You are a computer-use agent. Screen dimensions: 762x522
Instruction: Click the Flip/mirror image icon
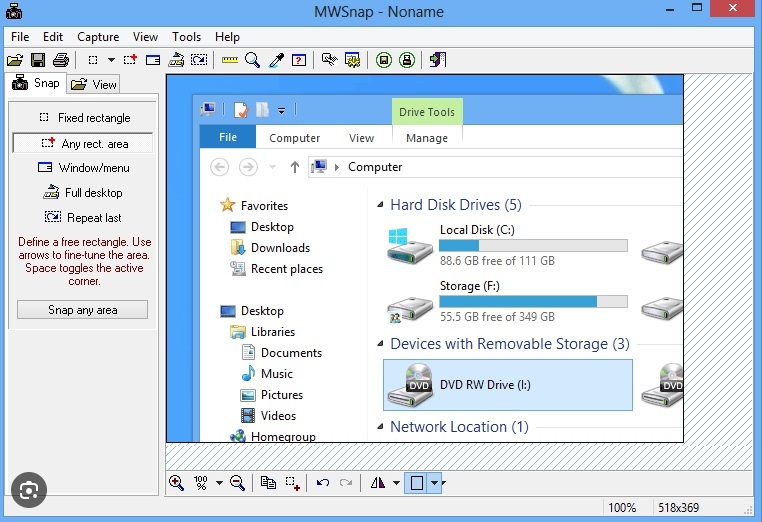[x=378, y=483]
